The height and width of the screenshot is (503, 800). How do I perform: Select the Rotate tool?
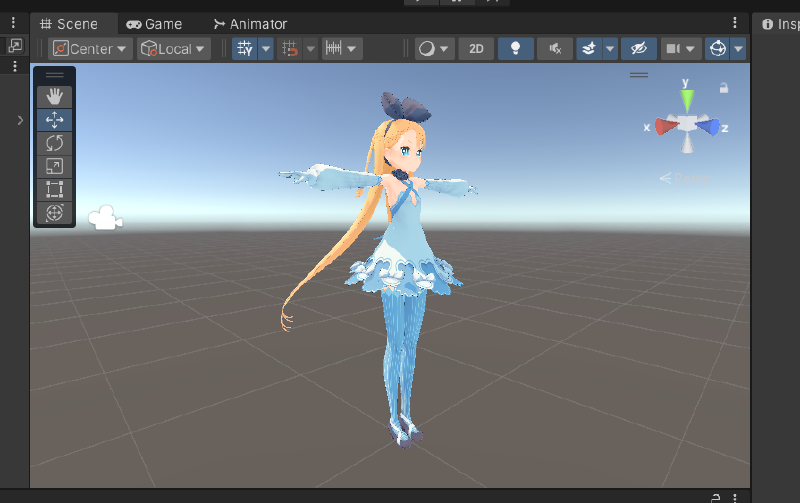[54, 143]
